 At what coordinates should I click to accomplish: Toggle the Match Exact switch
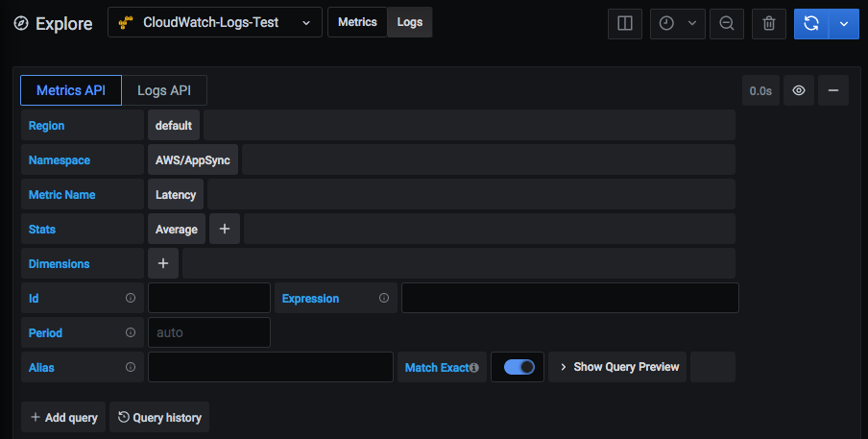(x=518, y=367)
